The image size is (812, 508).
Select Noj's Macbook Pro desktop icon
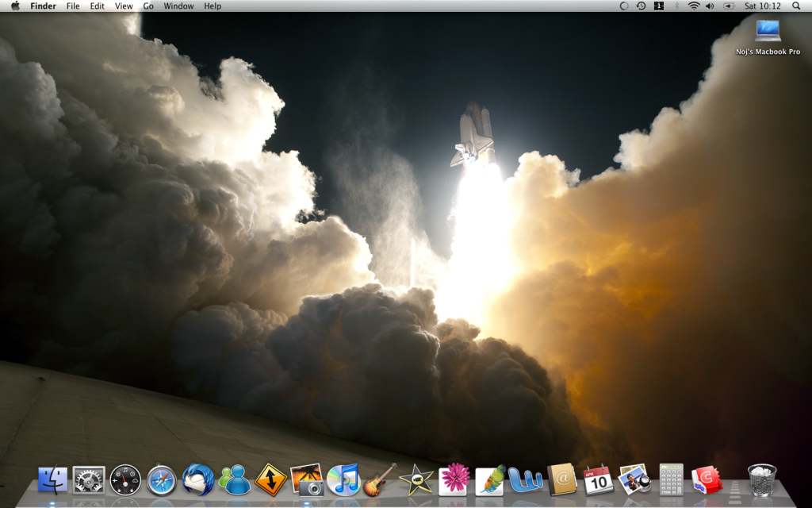click(x=768, y=36)
